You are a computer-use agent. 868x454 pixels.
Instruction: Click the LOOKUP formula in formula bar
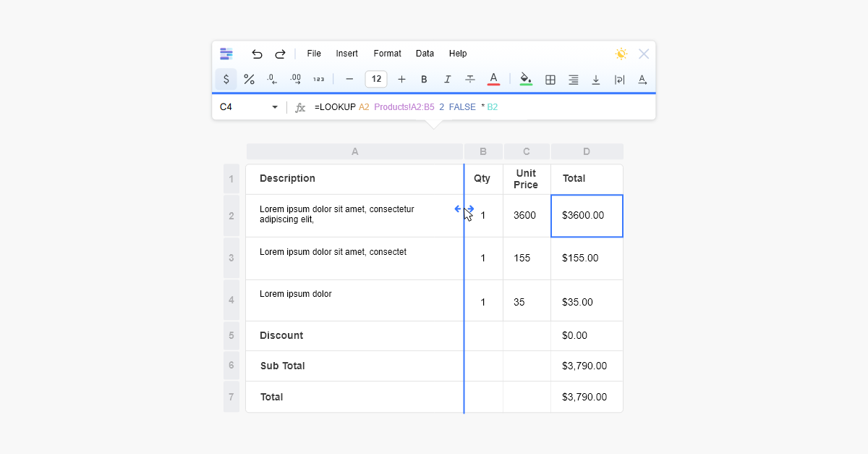coord(407,107)
